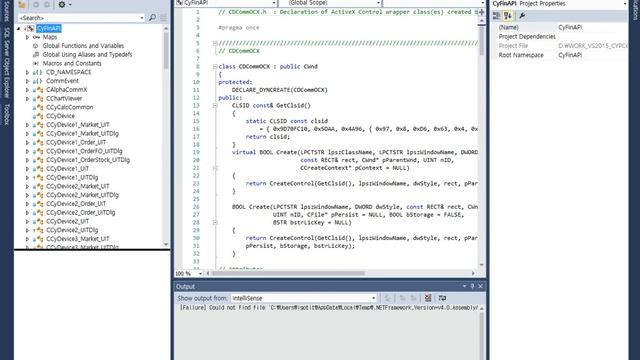The width and height of the screenshot is (640, 360).
Task: Expand the CD_NAMESPACE node
Action: tap(27, 72)
